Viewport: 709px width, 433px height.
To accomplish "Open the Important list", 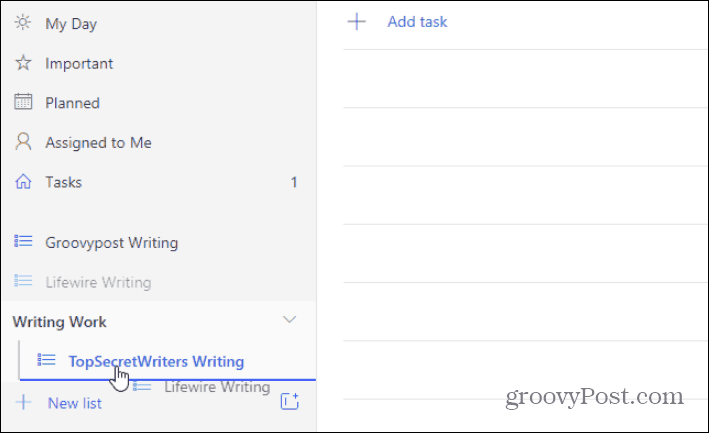I will coord(158,63).
